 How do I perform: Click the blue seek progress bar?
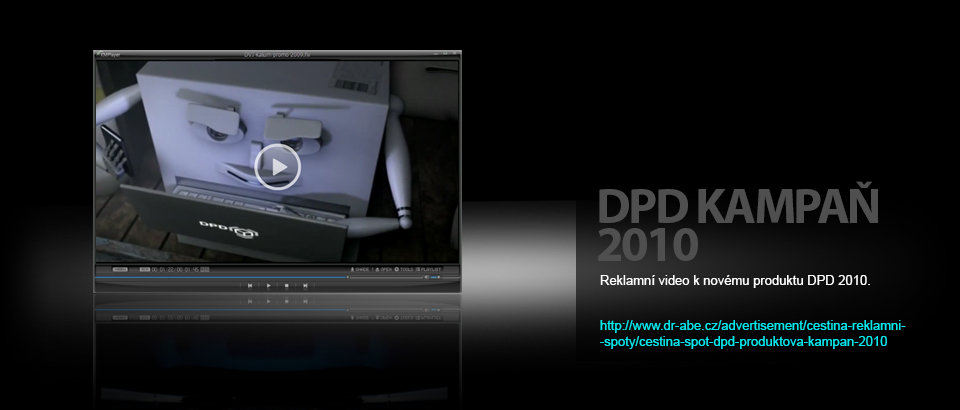[x=222, y=277]
